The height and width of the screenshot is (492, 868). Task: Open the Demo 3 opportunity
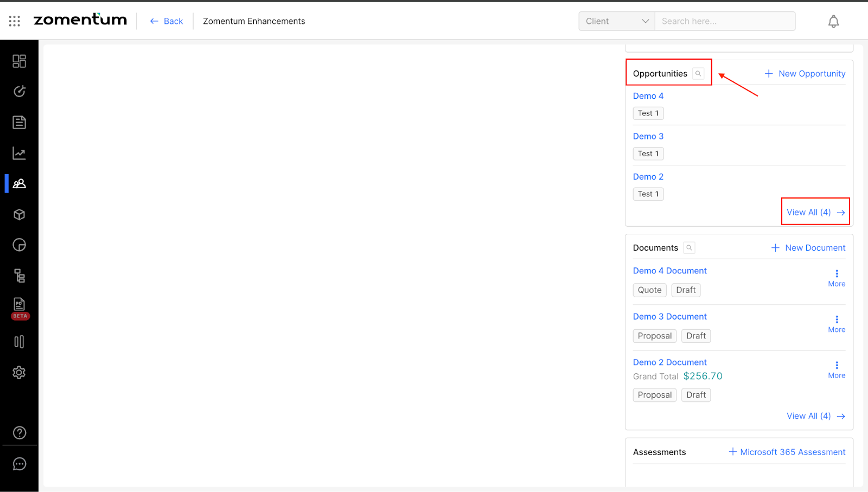[x=648, y=136]
